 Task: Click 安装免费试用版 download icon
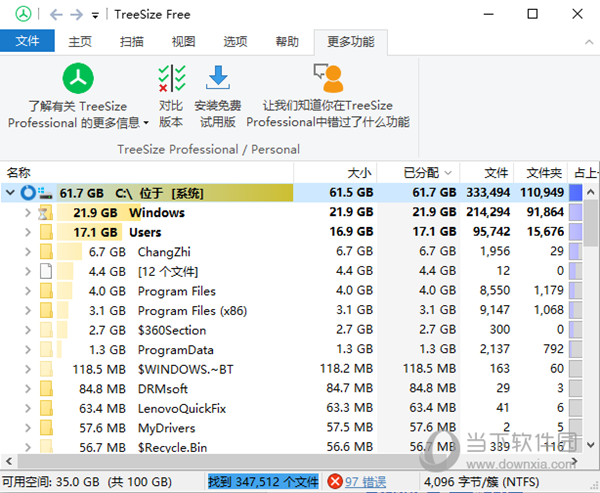pyautogui.click(x=218, y=78)
